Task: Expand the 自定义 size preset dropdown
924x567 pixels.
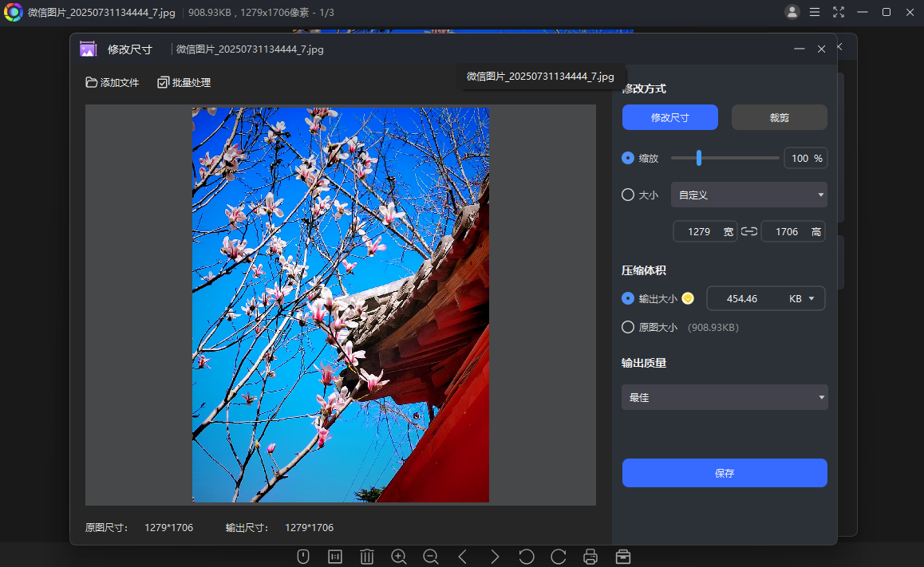Action: pos(748,195)
